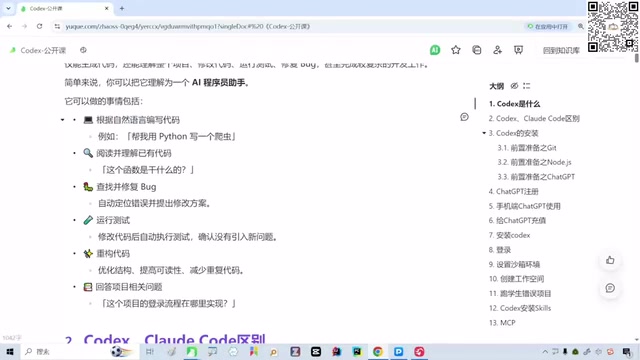Click the text 查找并修复 Bug
640x360 pixels.
click(126, 187)
